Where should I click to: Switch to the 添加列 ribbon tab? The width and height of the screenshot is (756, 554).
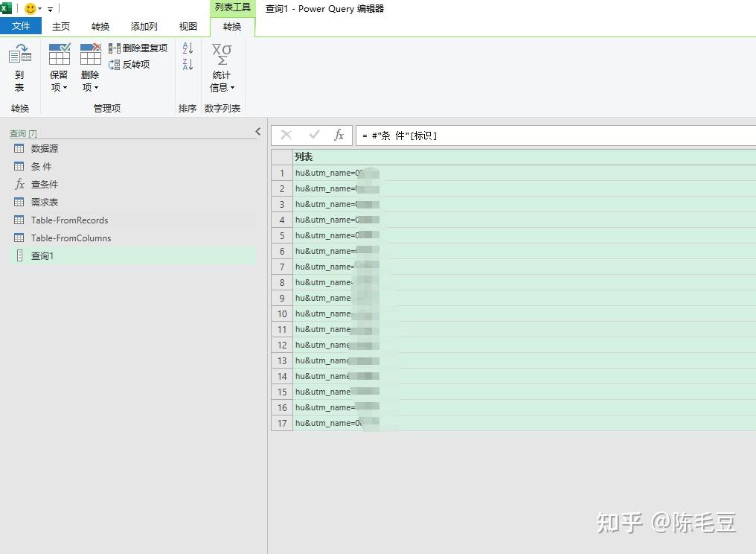143,25
